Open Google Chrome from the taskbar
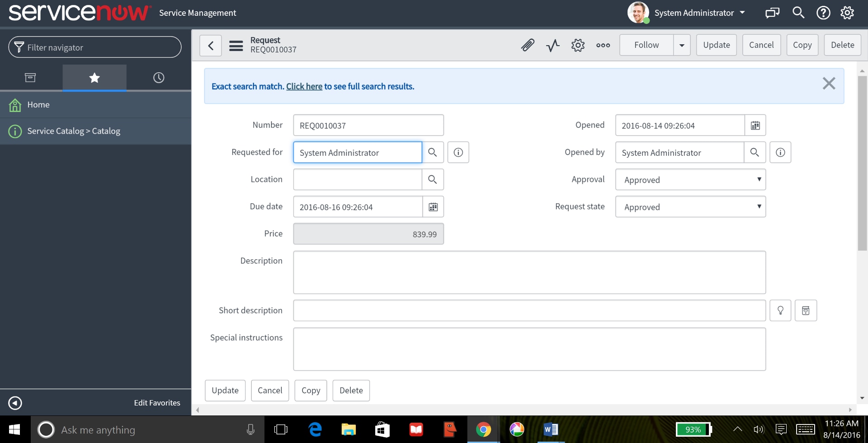This screenshot has width=868, height=443. click(x=483, y=429)
